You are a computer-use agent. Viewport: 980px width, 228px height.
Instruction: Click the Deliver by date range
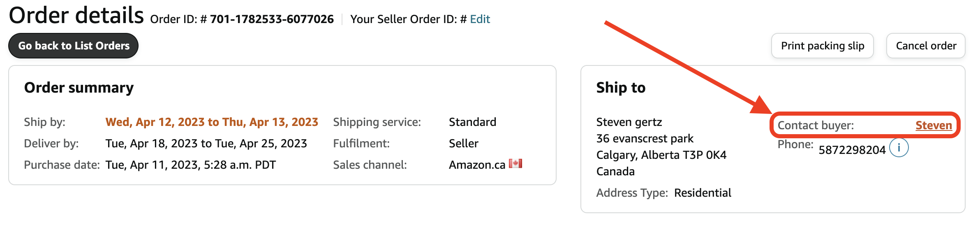pos(206,143)
